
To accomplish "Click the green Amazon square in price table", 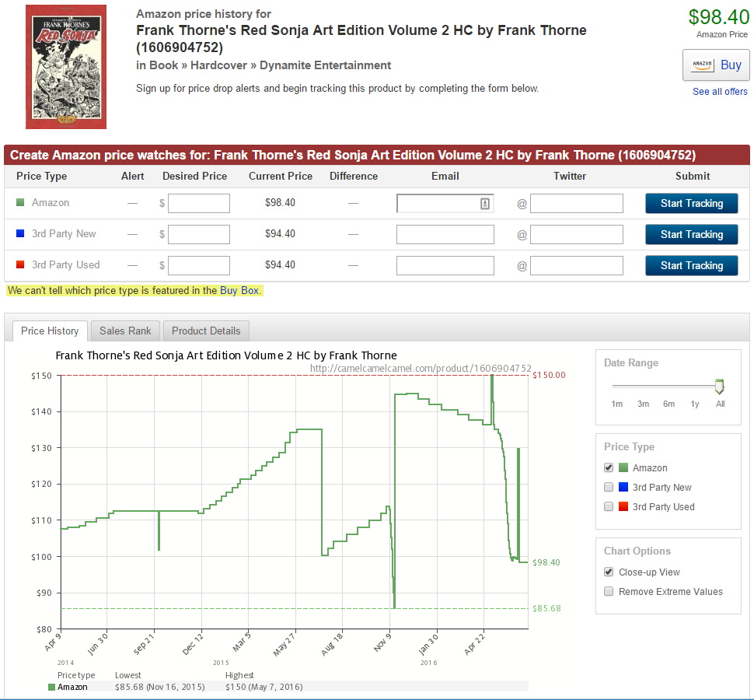I will (20, 202).
